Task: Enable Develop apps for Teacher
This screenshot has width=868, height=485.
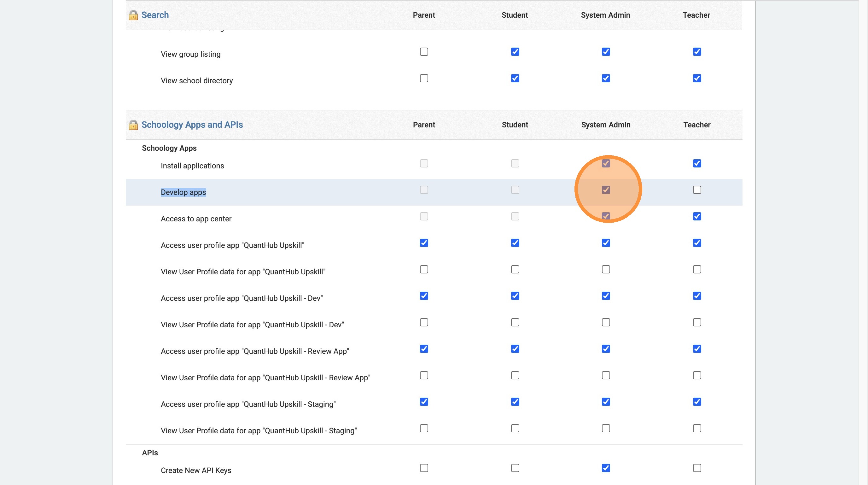Action: 697,190
